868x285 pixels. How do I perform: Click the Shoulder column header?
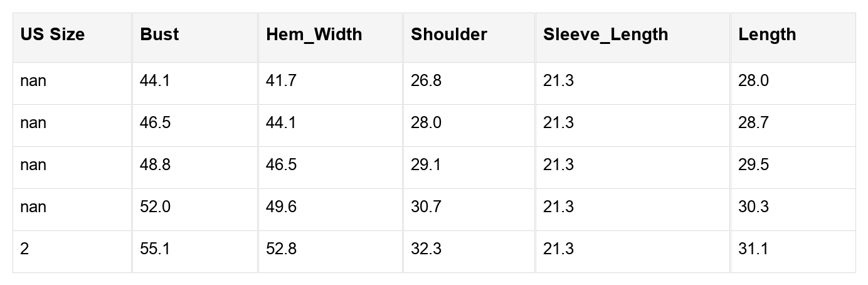449,35
